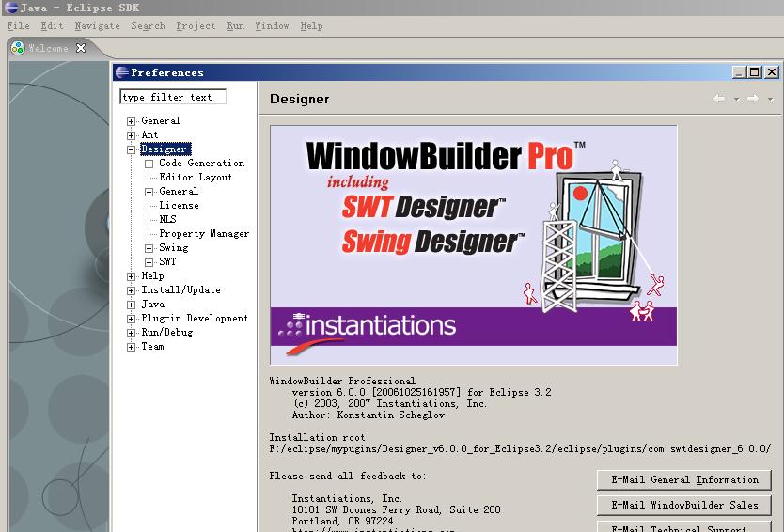
Task: Select License preference page
Action: pyautogui.click(x=179, y=206)
